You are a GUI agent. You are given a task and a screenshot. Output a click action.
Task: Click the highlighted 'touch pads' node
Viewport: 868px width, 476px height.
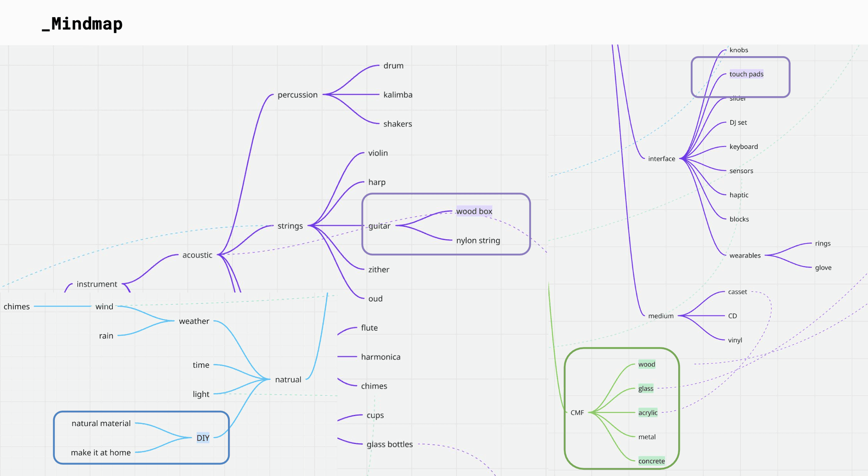[x=746, y=74]
